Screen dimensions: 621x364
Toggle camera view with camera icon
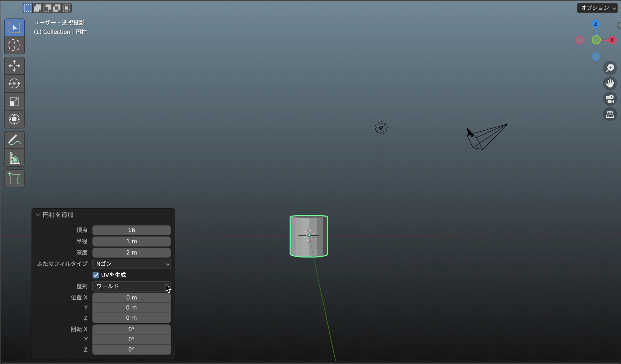coord(610,99)
